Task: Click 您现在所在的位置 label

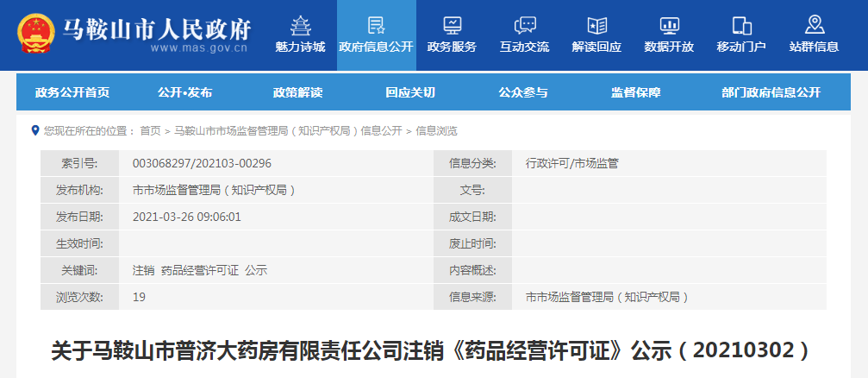Action: pyautogui.click(x=90, y=131)
